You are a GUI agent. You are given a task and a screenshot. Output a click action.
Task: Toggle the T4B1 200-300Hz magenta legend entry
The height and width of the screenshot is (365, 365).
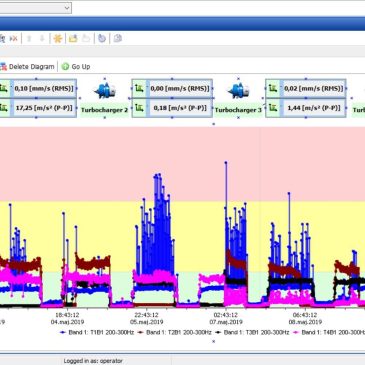pos(329,332)
